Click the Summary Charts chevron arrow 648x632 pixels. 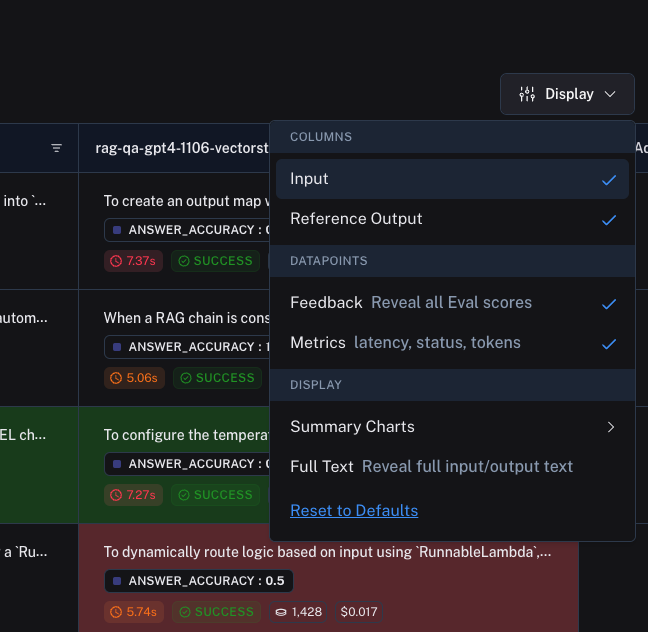click(x=610, y=427)
